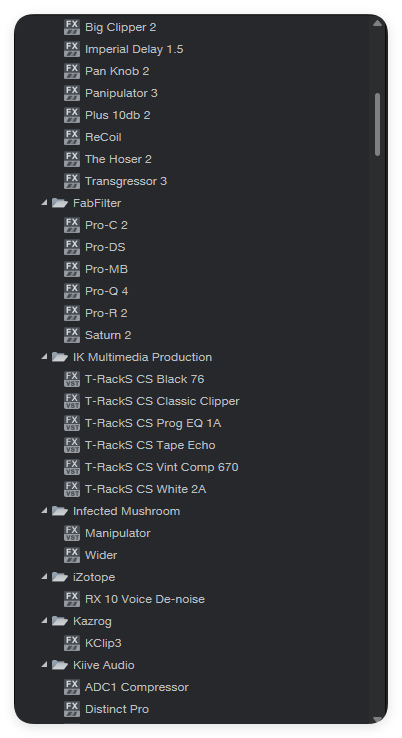The width and height of the screenshot is (402, 738).
Task: Collapse the iZotope folder arrow
Action: click(x=44, y=577)
